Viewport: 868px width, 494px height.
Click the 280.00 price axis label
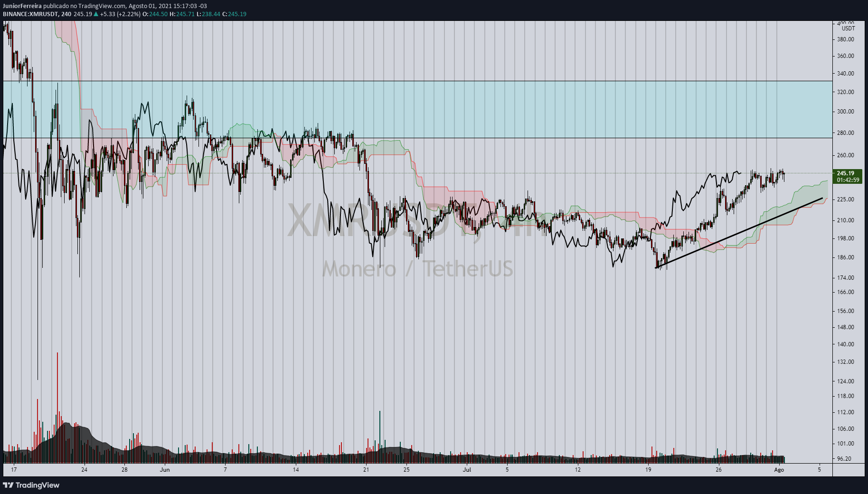pyautogui.click(x=846, y=133)
